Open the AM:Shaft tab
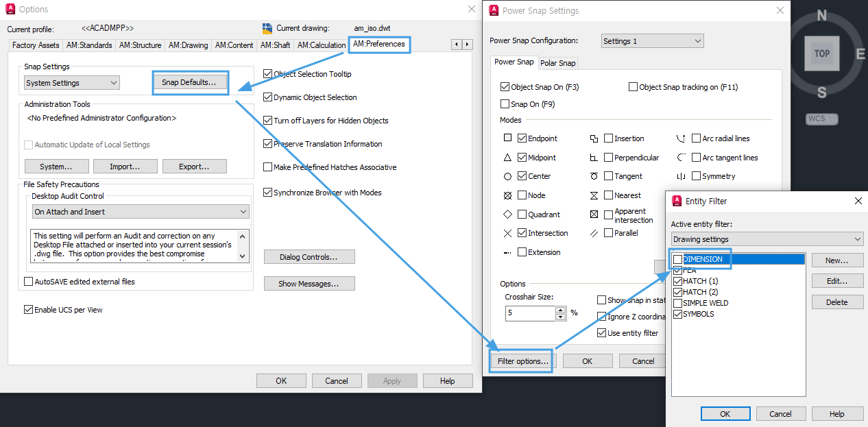The image size is (868, 427). click(275, 45)
